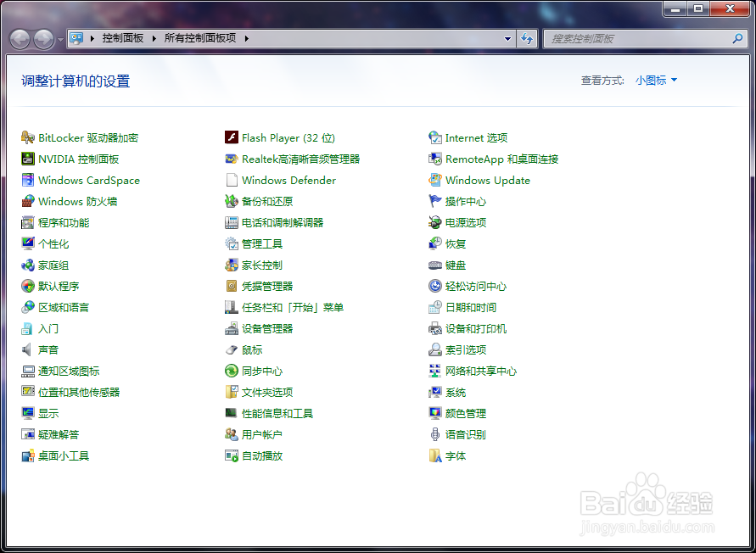Screen dimensions: 756x553
Task: Expand the arrow before 控制面板 breadcrumb
Action: click(92, 38)
